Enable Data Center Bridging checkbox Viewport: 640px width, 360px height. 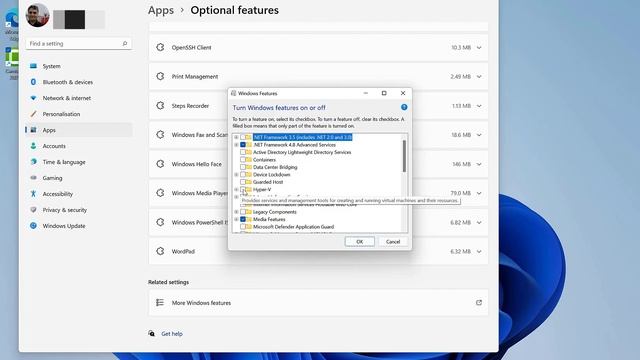coord(243,167)
